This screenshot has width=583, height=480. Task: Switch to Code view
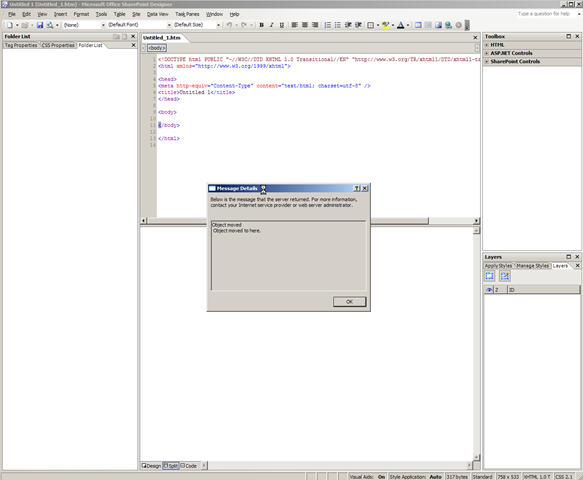(189, 465)
